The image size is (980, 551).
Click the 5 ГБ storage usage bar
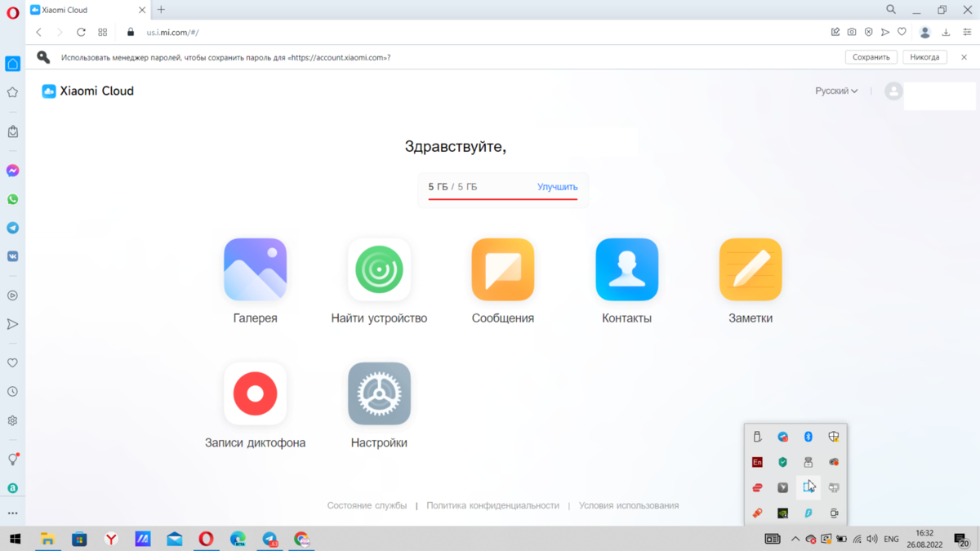[502, 198]
